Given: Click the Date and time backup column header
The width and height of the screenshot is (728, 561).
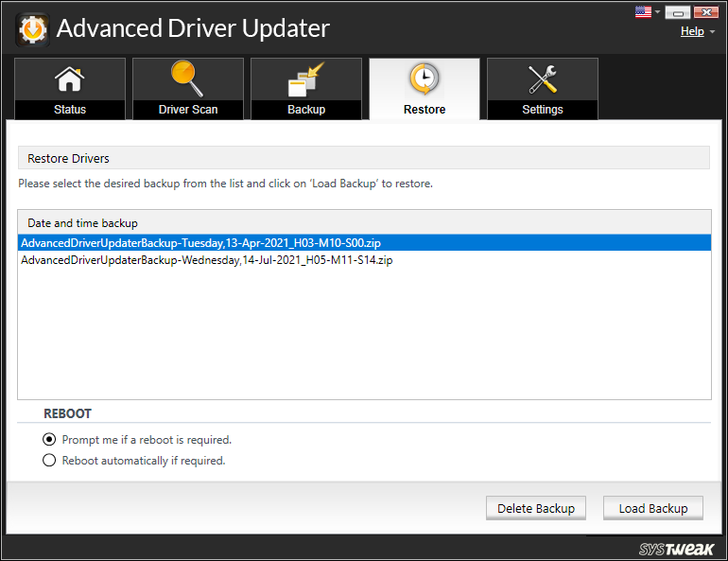Looking at the screenshot, I should [364, 223].
